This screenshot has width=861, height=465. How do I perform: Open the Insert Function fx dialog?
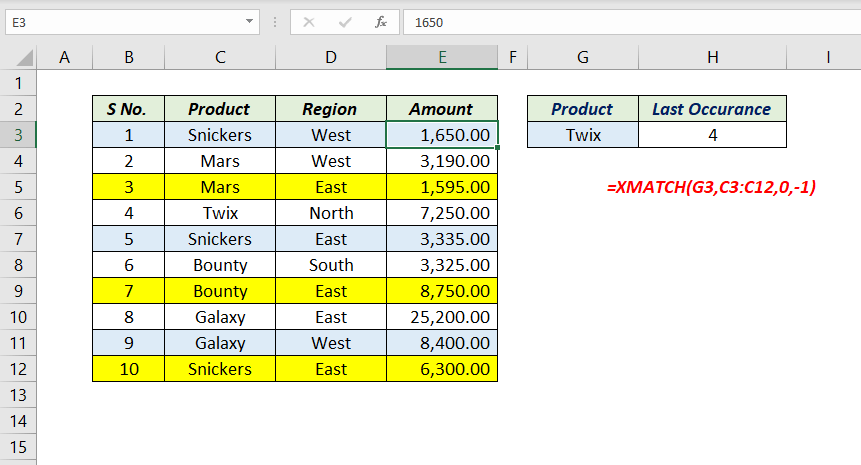coord(381,23)
